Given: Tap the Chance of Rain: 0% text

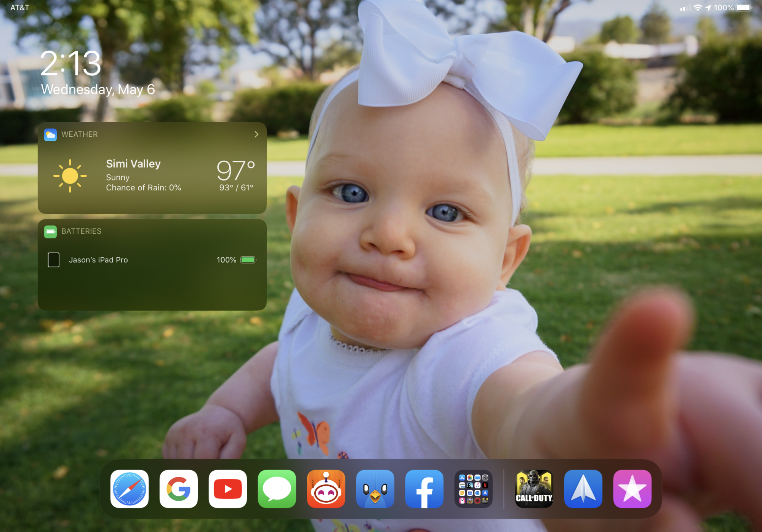Looking at the screenshot, I should click(144, 188).
